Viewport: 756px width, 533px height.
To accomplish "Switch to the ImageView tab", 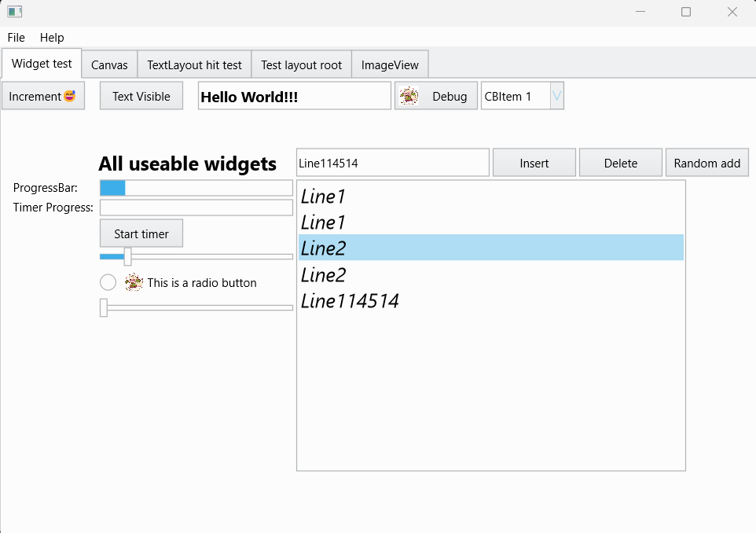I will (390, 64).
